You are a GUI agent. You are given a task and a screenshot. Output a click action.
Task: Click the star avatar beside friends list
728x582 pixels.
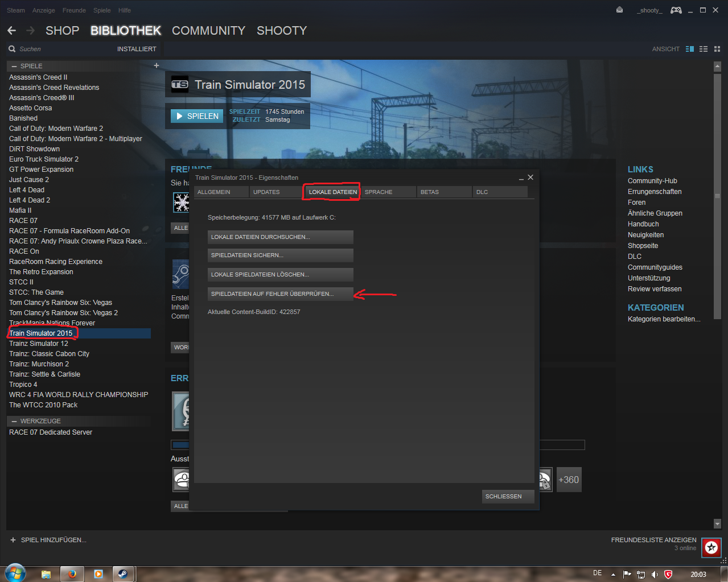711,547
